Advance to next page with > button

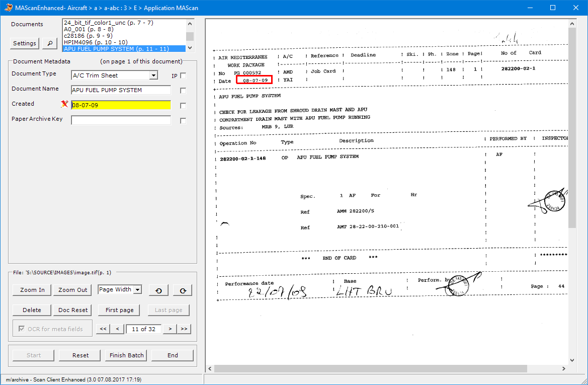tap(171, 329)
